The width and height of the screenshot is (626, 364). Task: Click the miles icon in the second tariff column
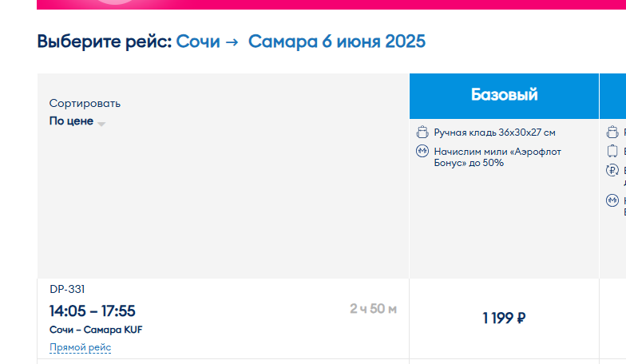pos(612,200)
